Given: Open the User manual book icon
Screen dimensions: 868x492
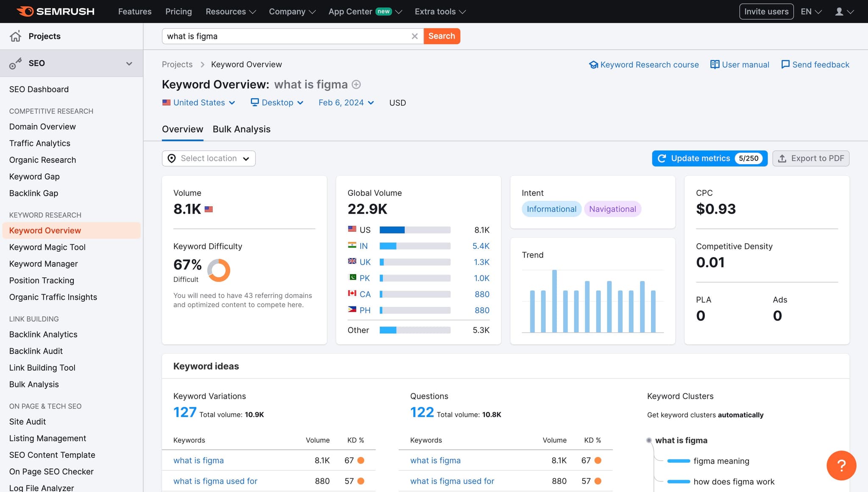Looking at the screenshot, I should [x=715, y=64].
